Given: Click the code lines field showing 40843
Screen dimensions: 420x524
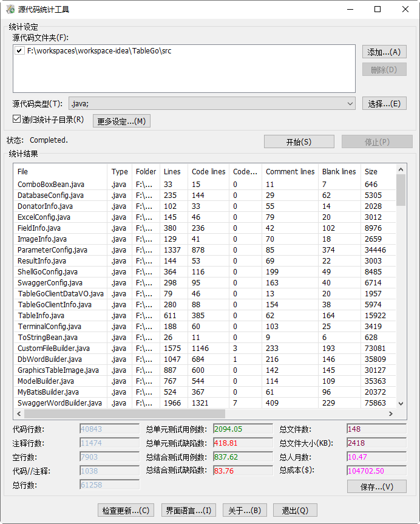Looking at the screenshot, I should pos(110,429).
